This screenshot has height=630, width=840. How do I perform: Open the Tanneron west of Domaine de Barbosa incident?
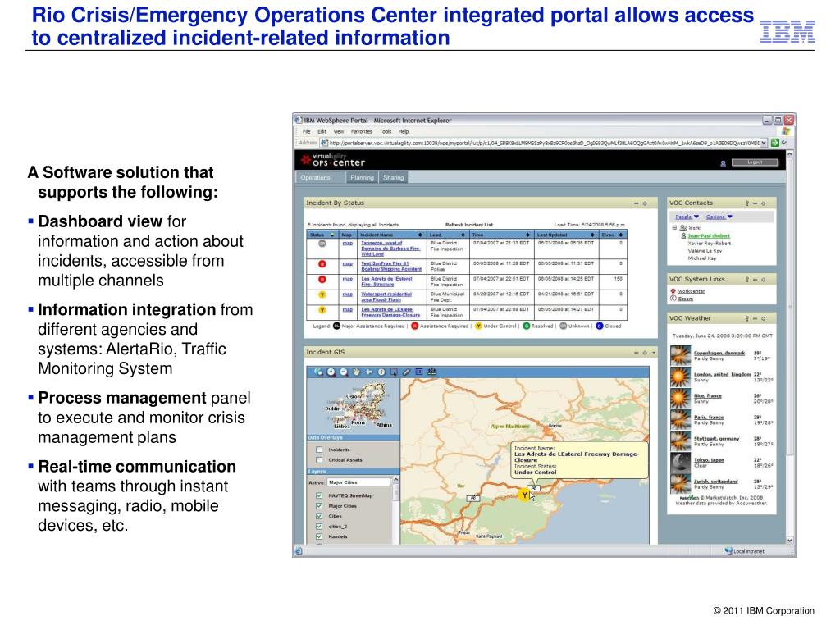pyautogui.click(x=390, y=249)
